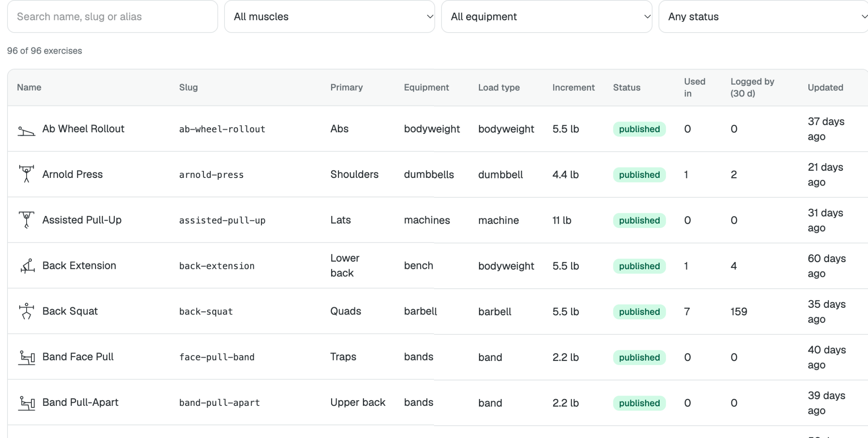The height and width of the screenshot is (438, 868).
Task: Click the Load type column header
Action: click(499, 87)
